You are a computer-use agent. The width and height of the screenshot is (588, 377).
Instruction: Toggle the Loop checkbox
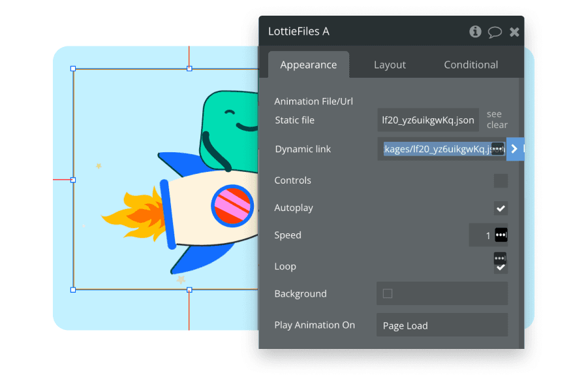tap(501, 268)
